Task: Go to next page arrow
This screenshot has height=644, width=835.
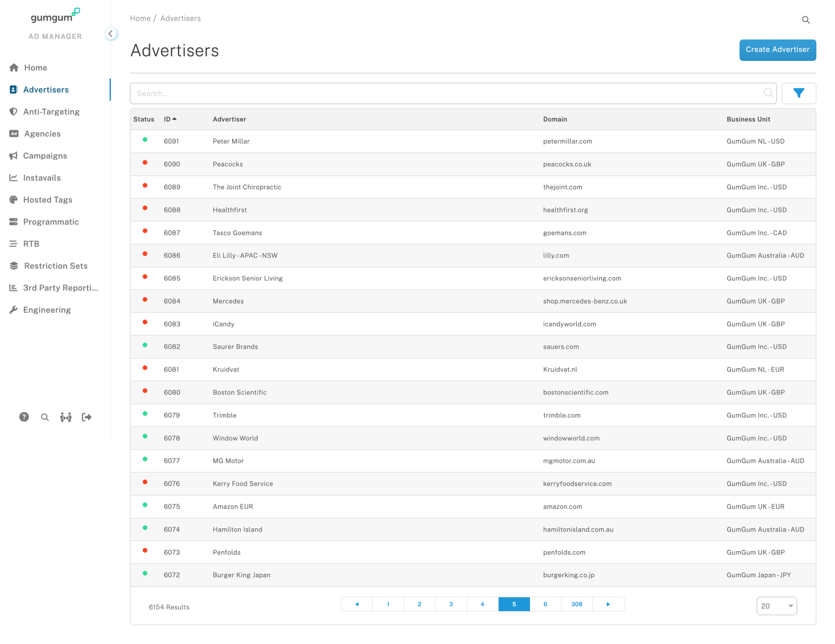Action: point(608,604)
